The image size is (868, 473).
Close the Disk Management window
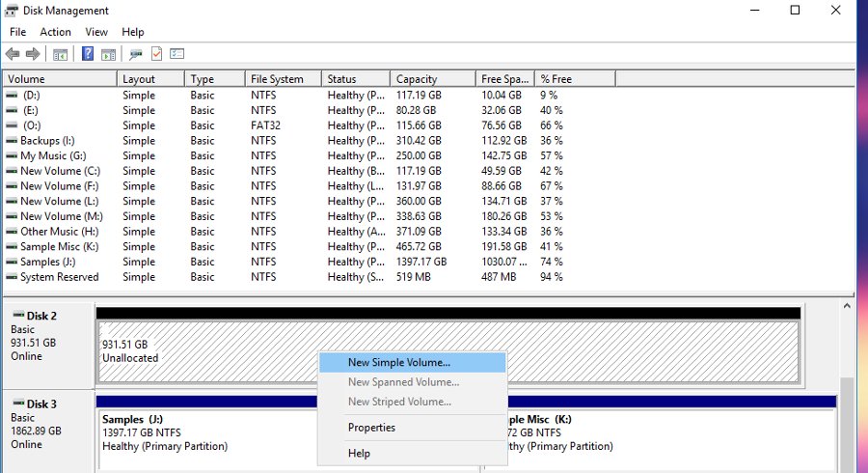[x=836, y=11]
